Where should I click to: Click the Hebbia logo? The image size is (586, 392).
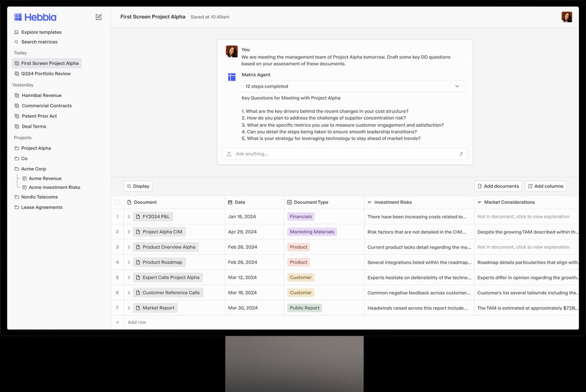(x=35, y=17)
